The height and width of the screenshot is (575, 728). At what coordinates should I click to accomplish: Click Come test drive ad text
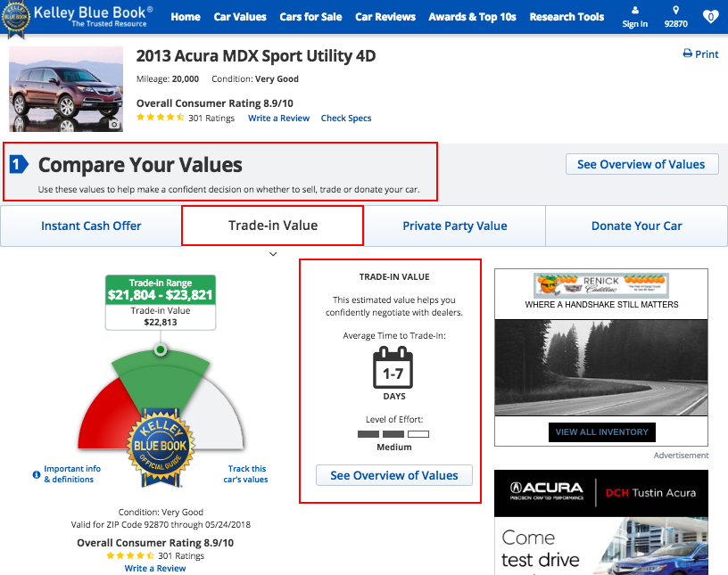click(x=541, y=548)
